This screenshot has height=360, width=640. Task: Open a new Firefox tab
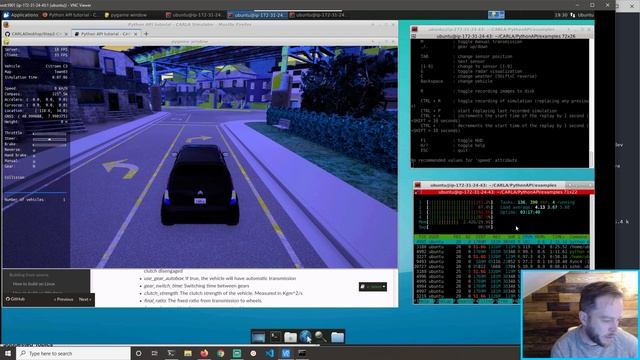(146, 34)
